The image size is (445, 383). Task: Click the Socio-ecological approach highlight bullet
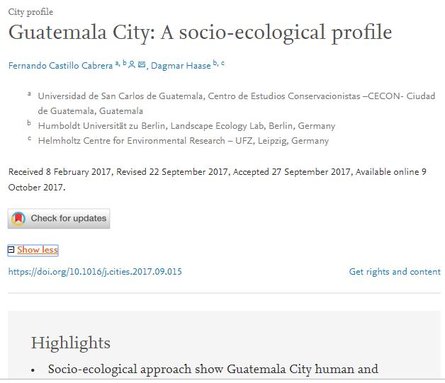click(213, 369)
